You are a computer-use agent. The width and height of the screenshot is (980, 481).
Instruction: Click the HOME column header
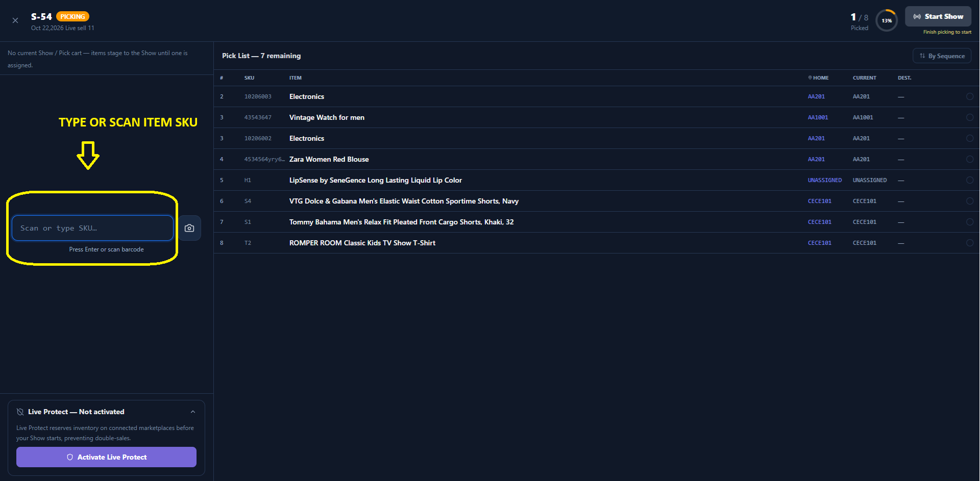818,78
